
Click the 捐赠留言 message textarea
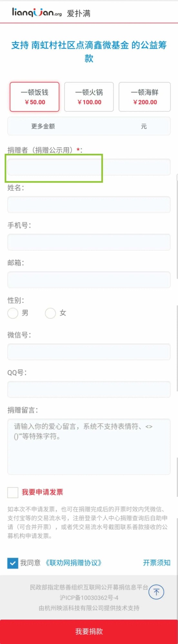tap(89, 447)
